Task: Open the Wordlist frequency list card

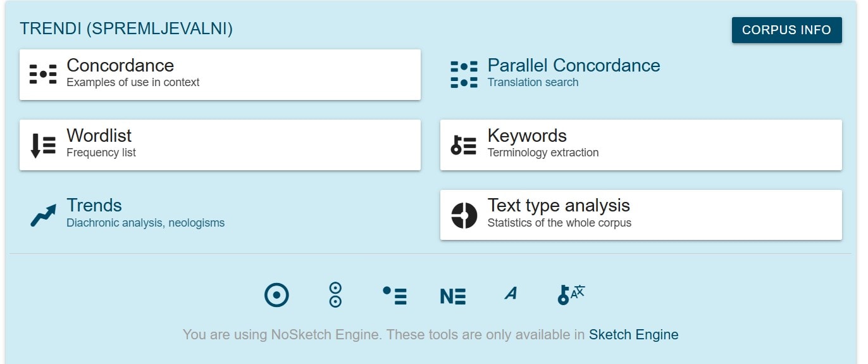Action: pos(220,145)
